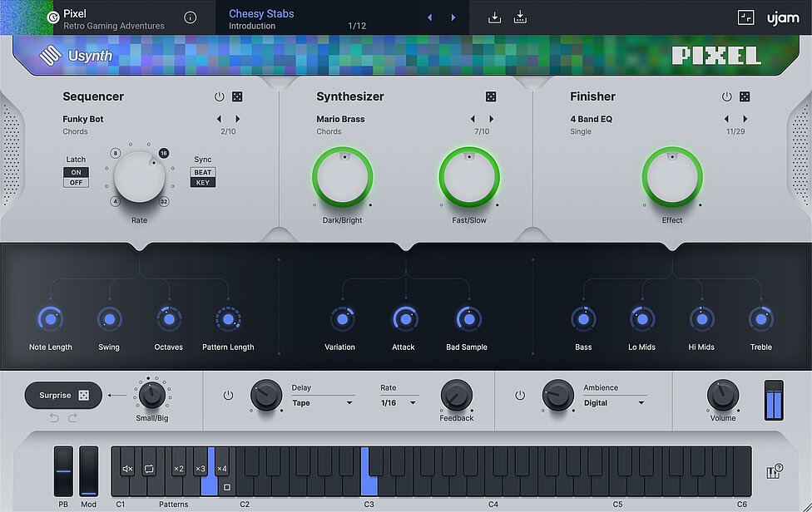Click the Sequencer randomize dice icon
812x512 pixels.
[x=237, y=97]
